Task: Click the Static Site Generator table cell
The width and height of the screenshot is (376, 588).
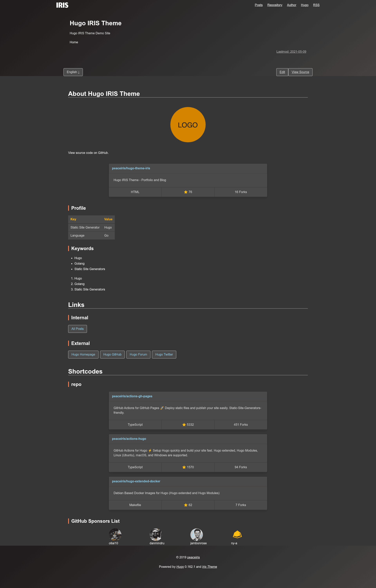Action: click(85, 227)
